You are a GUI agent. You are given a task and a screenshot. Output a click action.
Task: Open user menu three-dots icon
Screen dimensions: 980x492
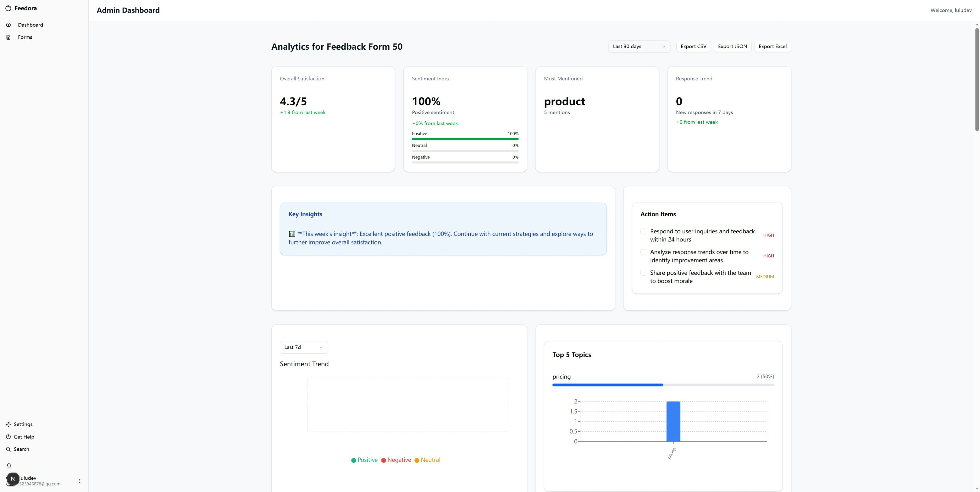tap(79, 481)
